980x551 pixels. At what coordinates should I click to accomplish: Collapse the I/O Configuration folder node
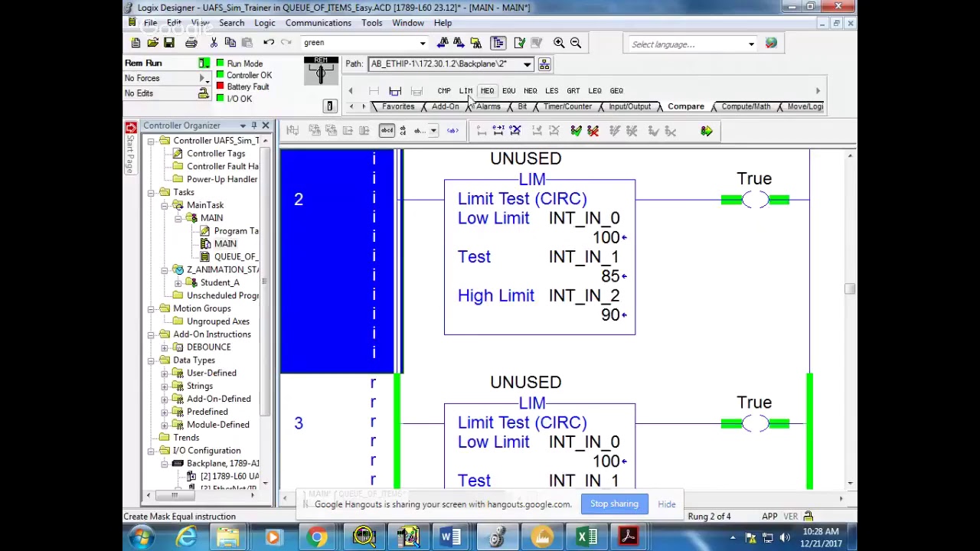coord(152,451)
